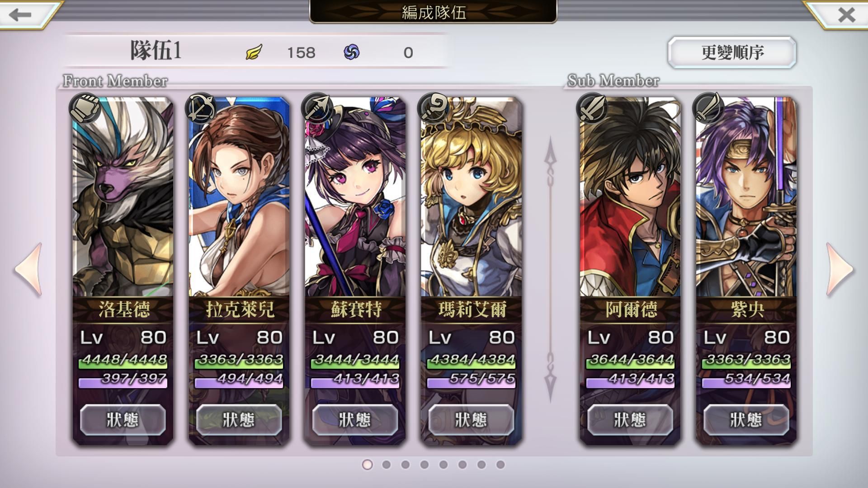This screenshot has width=868, height=488.
Task: Click the spear class icon on 蘇賽特
Action: click(x=317, y=108)
